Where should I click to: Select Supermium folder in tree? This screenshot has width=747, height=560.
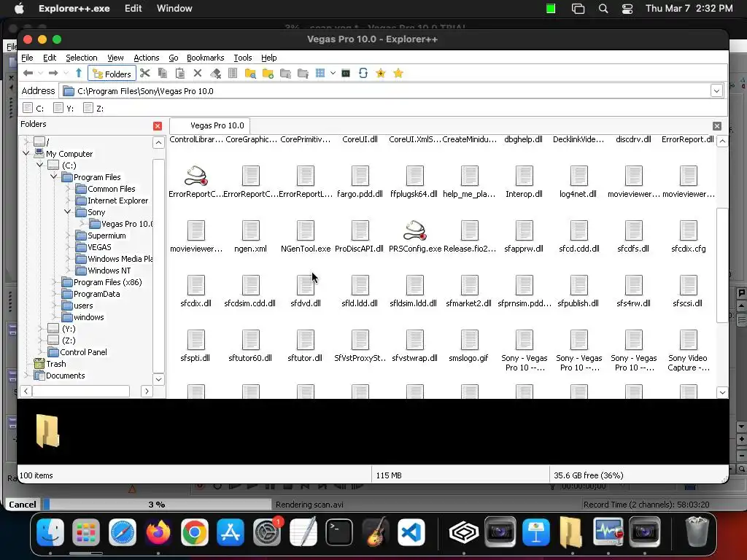[107, 236]
